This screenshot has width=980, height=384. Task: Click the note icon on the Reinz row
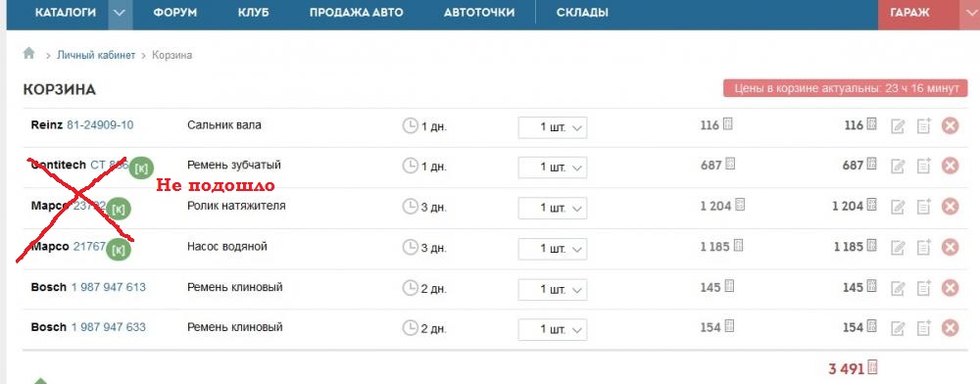pyautogui.click(x=924, y=125)
